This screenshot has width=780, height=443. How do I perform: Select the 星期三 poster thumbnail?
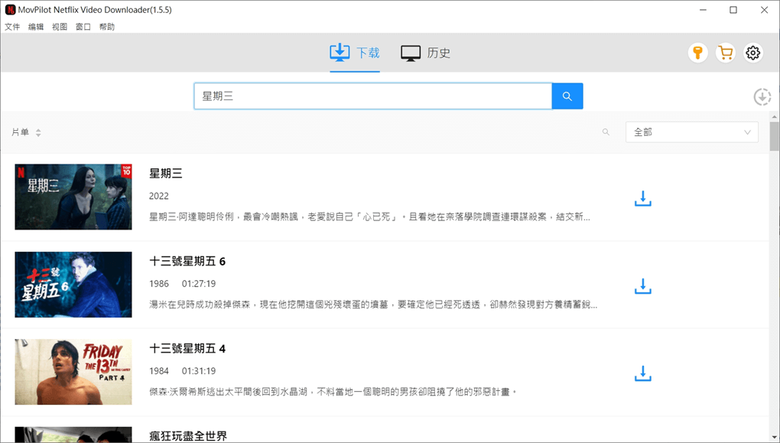tap(73, 197)
